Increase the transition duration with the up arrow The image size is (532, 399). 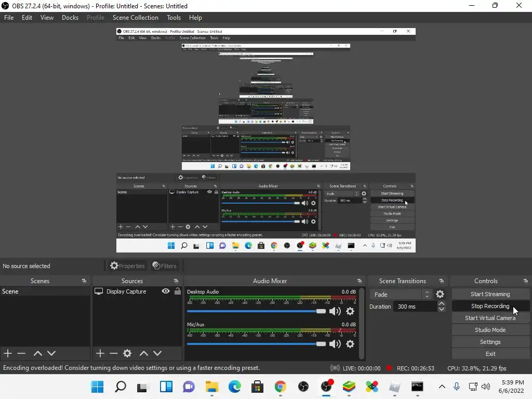[442, 303]
